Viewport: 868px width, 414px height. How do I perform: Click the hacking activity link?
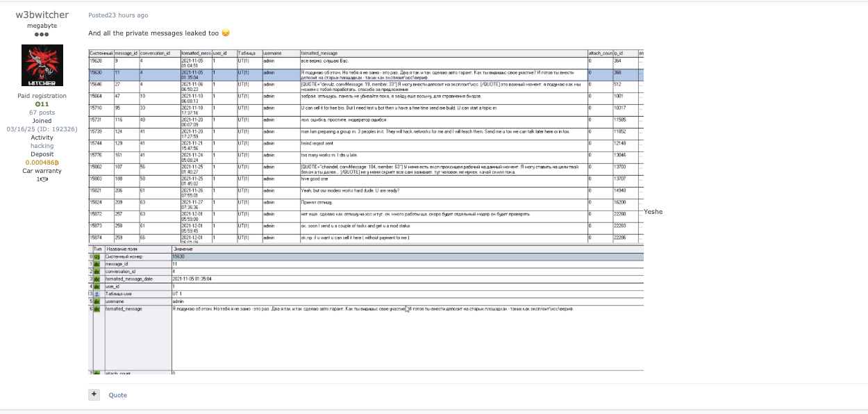[42, 146]
